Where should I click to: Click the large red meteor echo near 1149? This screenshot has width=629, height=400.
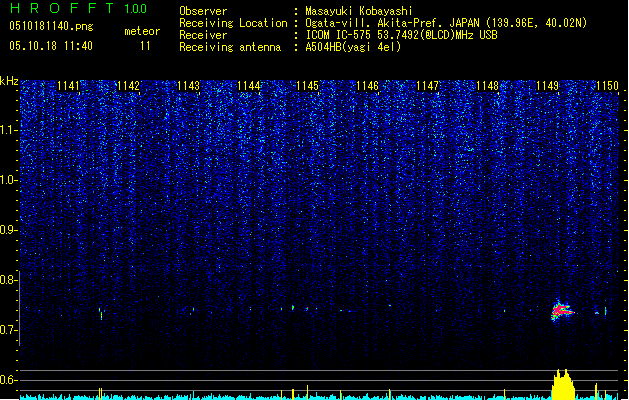pyautogui.click(x=562, y=311)
